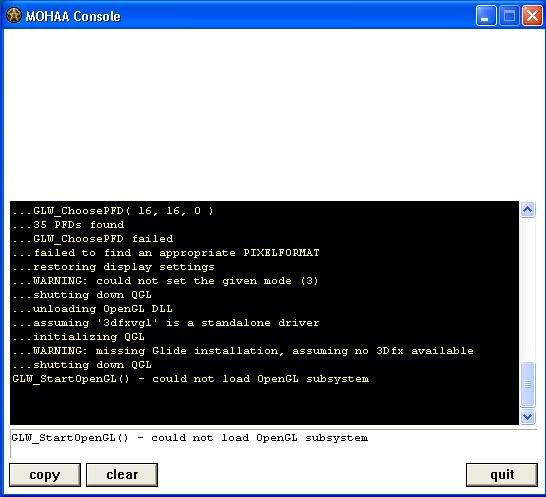Click the console scrollbar down arrow
This screenshot has height=497, width=546.
528,416
